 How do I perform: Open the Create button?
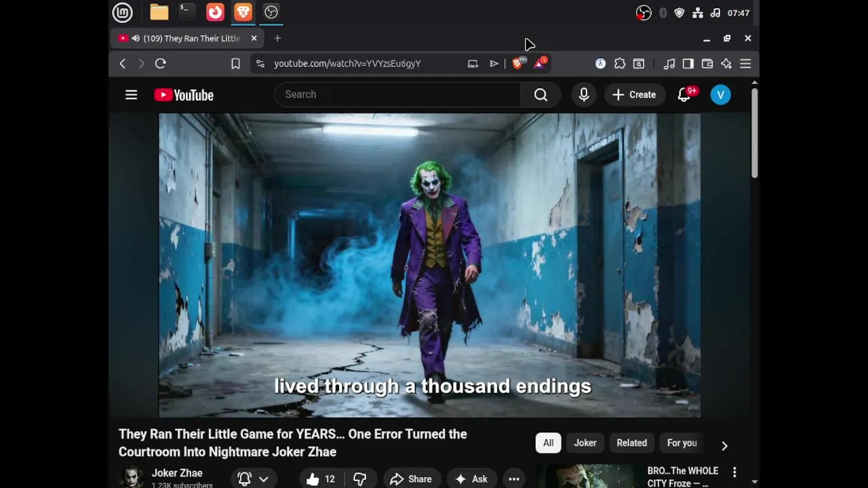tap(635, 95)
